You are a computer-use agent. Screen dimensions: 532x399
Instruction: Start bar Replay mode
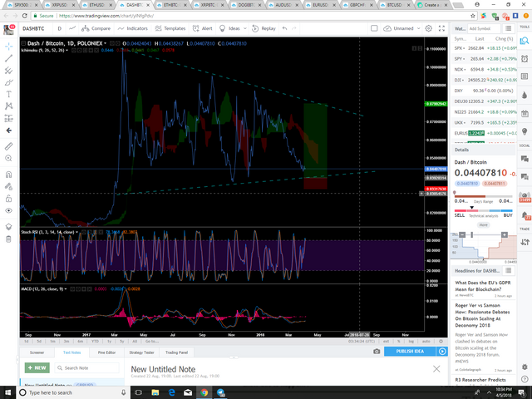(264, 28)
